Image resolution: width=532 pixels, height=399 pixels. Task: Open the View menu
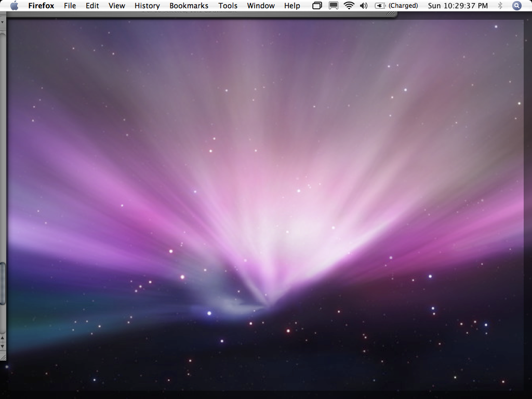tap(117, 6)
